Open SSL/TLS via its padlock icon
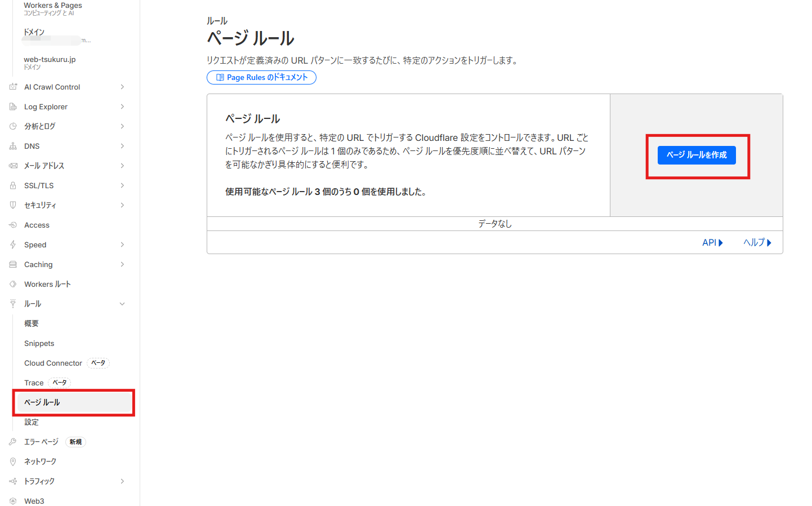Screen dimensions: 812x506 (x=14, y=185)
